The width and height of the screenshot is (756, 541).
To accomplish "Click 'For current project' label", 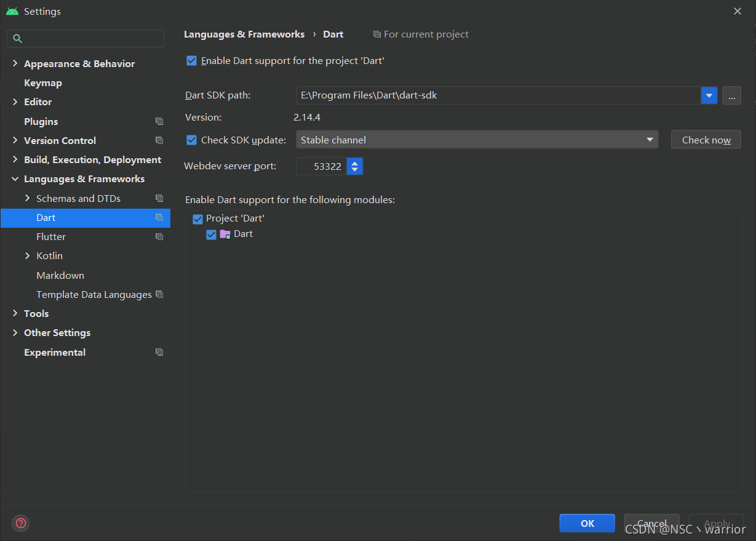I will pyautogui.click(x=426, y=34).
